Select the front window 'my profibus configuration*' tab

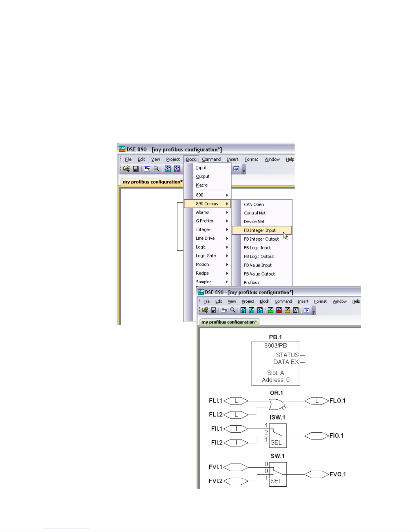[x=229, y=322]
